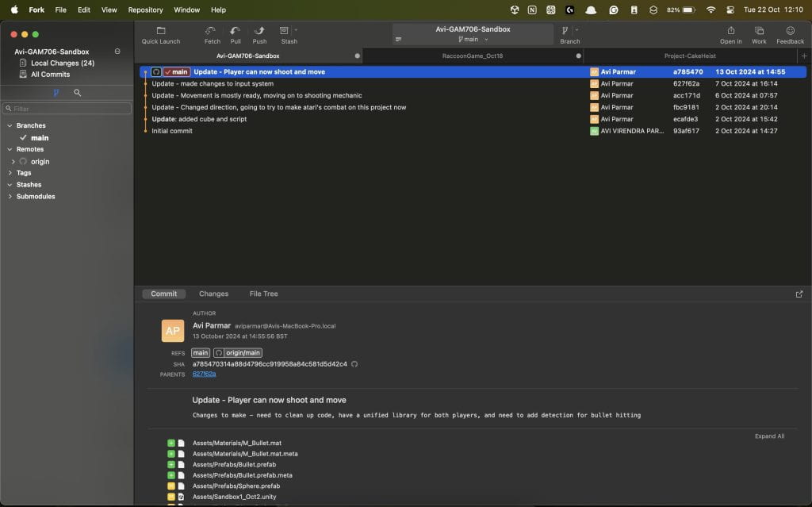Image resolution: width=812 pixels, height=507 pixels.
Task: Open Quick Launch from the toolbar
Action: click(161, 31)
